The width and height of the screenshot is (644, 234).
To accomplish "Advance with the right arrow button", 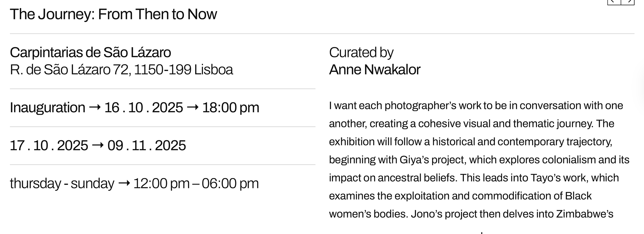I will (x=628, y=2).
